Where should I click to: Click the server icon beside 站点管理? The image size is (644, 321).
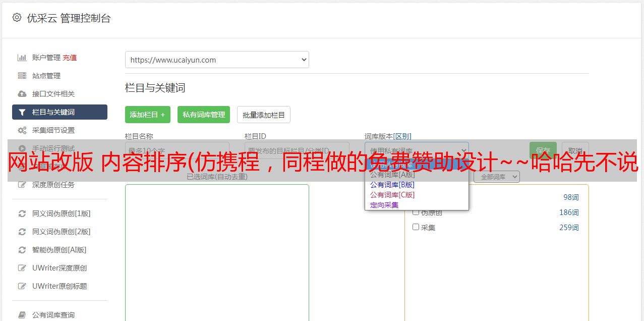coord(22,76)
